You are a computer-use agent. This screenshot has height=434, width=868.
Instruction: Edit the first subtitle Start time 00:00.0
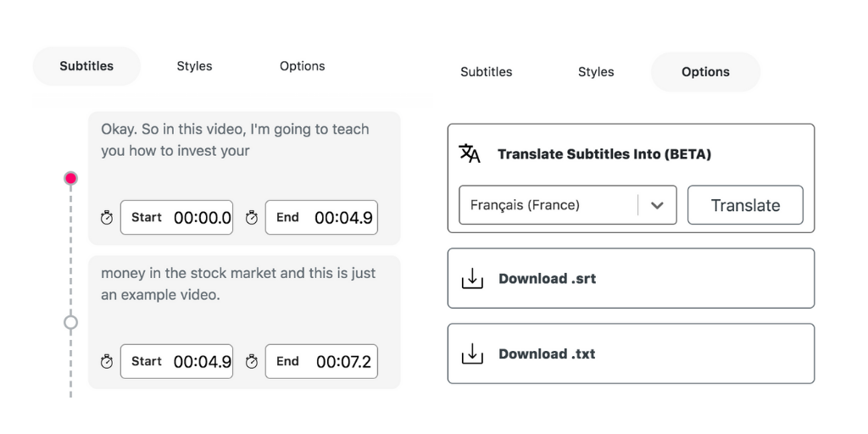coord(176,218)
